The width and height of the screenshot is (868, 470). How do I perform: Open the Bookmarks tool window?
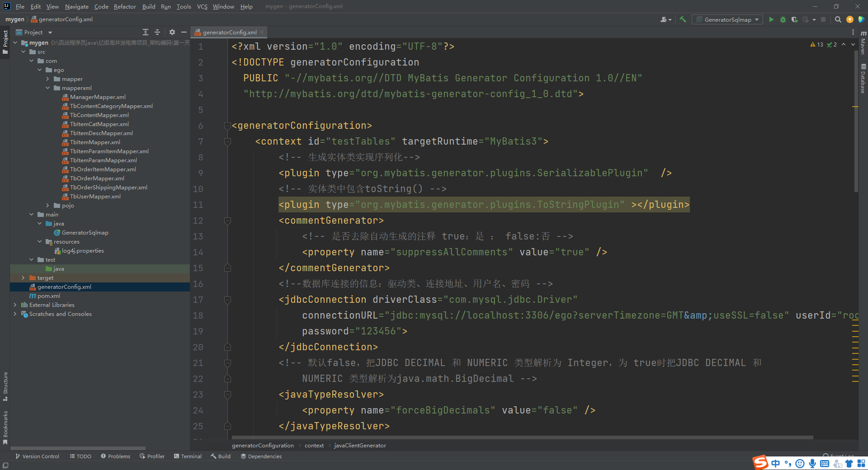(5, 428)
